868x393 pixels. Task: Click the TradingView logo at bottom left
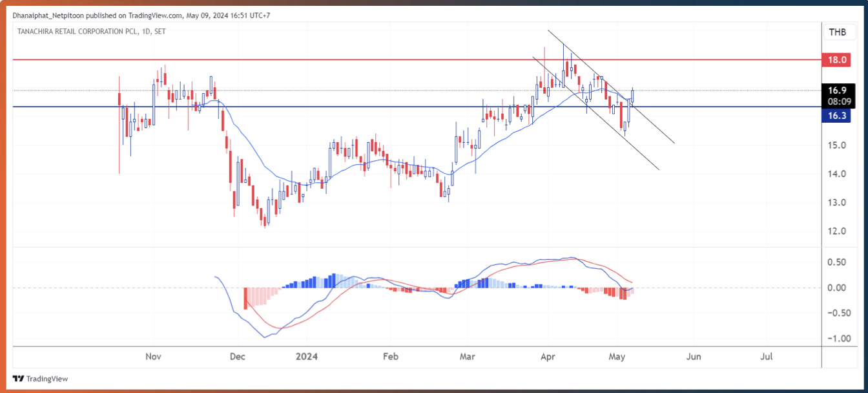coord(40,379)
